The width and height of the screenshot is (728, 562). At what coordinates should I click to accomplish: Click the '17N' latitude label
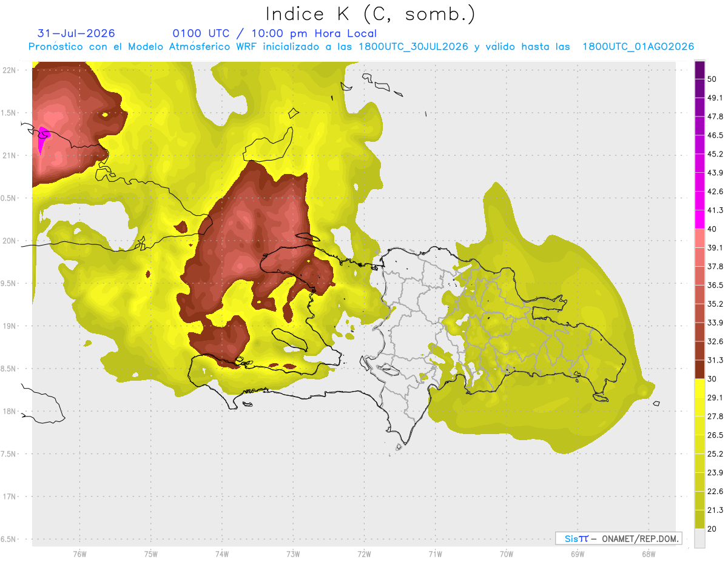pos(8,497)
